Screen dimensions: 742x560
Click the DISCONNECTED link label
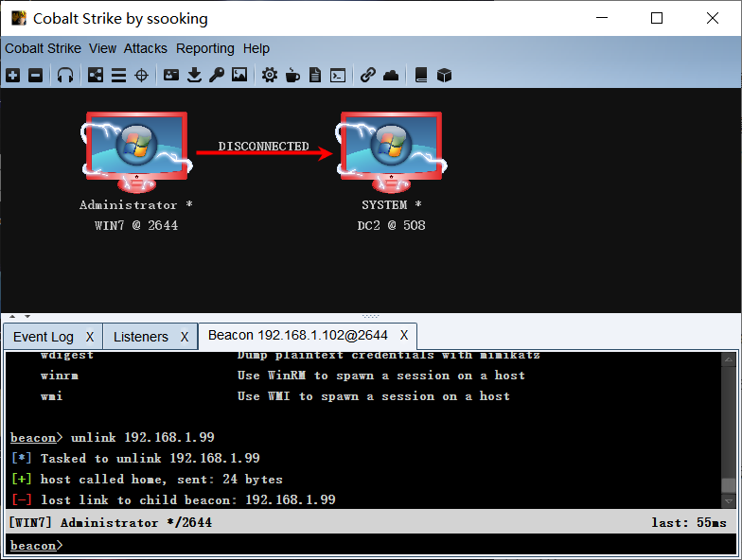pyautogui.click(x=263, y=146)
